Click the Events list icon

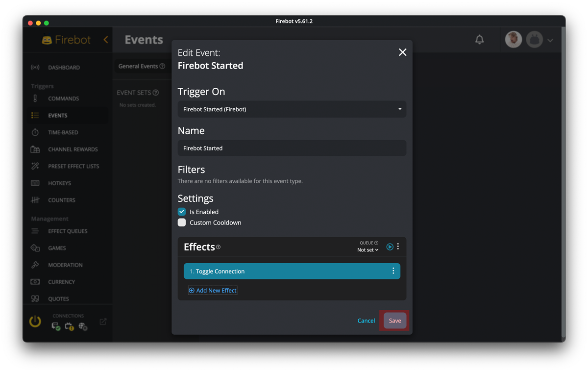(x=35, y=115)
